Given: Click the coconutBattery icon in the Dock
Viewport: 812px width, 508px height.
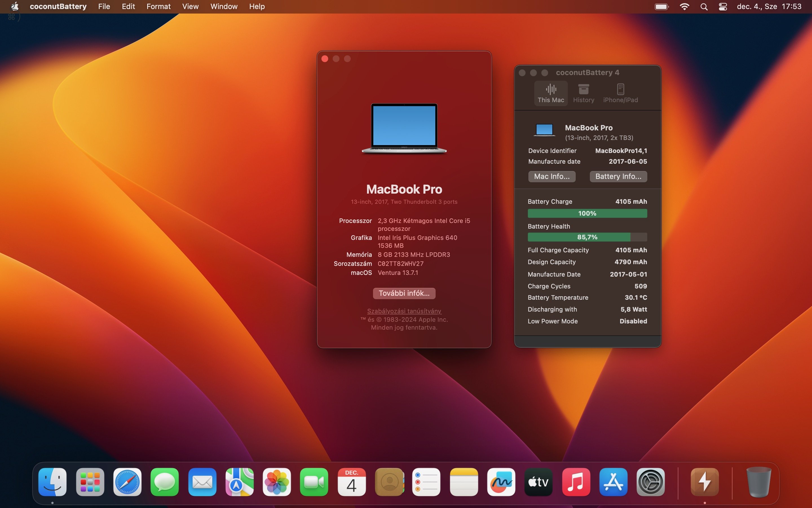Looking at the screenshot, I should coord(705,482).
